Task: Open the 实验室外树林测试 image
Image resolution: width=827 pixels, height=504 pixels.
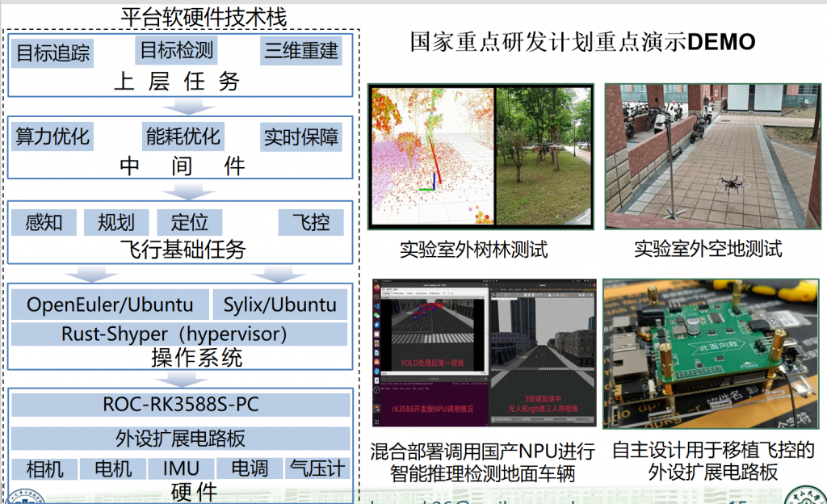Action: point(481,157)
